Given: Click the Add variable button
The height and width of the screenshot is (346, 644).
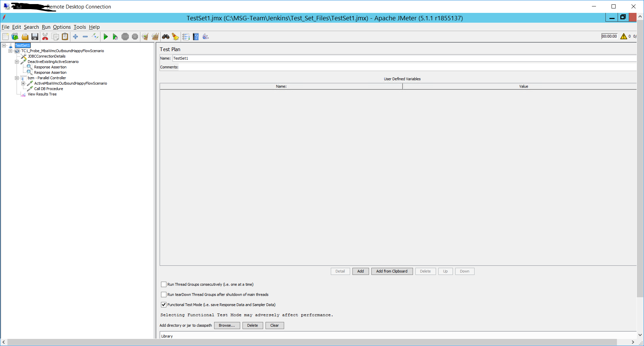Looking at the screenshot, I should pyautogui.click(x=361, y=271).
